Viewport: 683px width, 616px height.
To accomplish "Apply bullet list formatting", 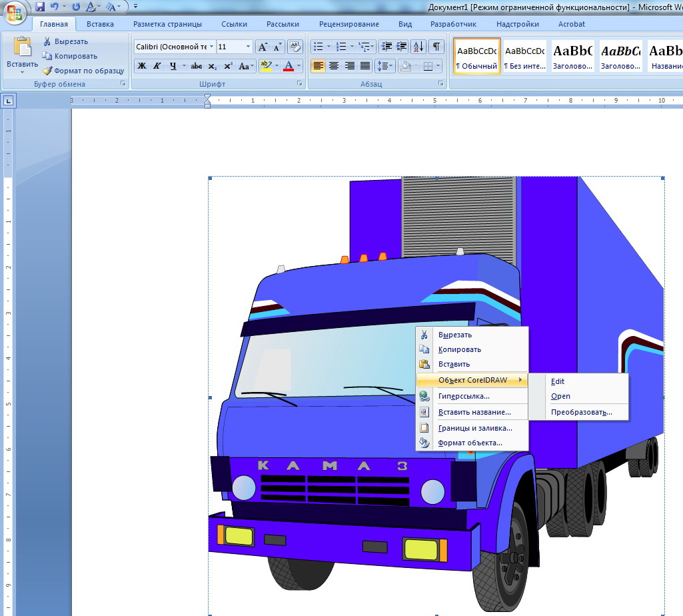I will pos(319,47).
